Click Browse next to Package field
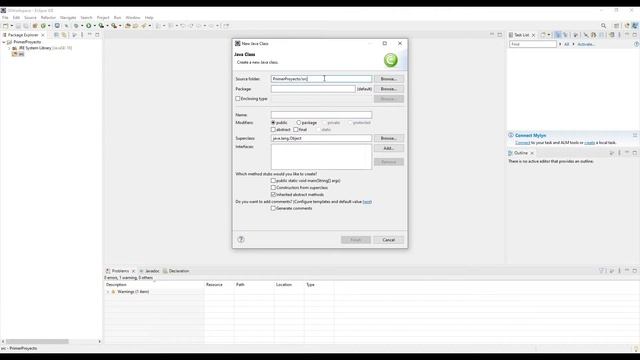 [x=389, y=89]
